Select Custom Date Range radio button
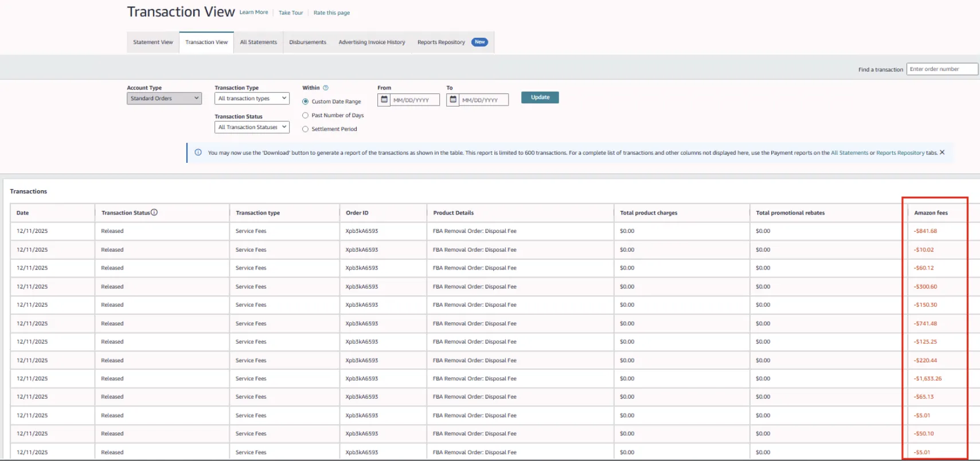Image resolution: width=980 pixels, height=461 pixels. (x=306, y=101)
